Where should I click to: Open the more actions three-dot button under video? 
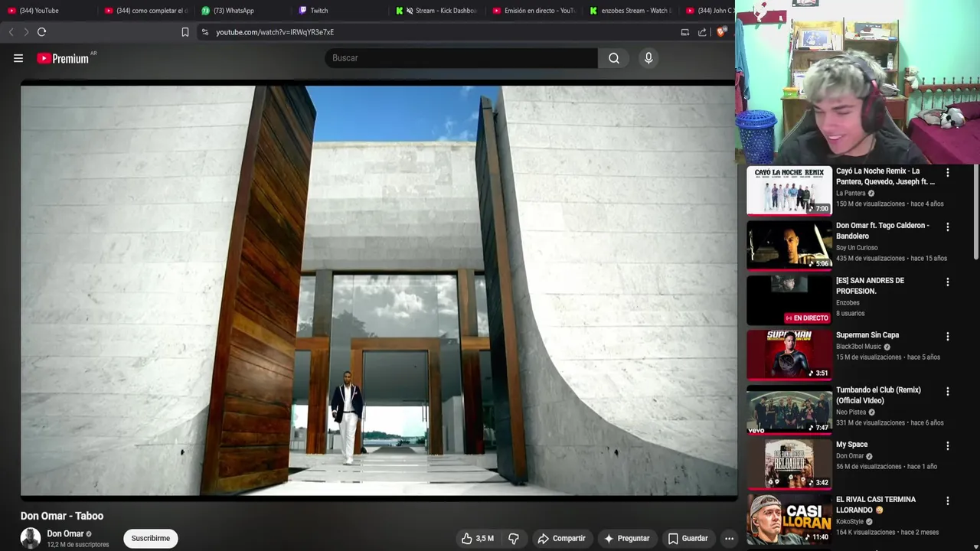pos(729,539)
